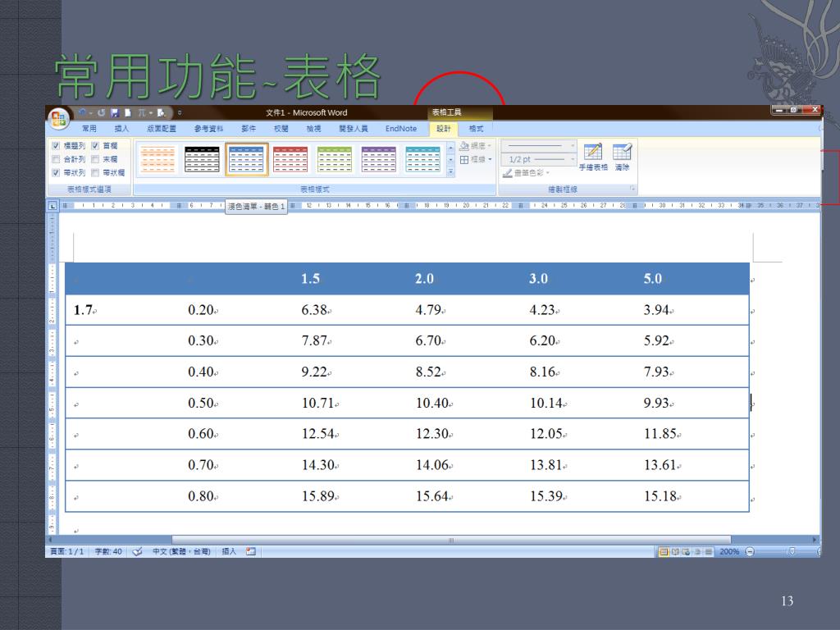
Task: Open the 插入 (Insert) ribbon tab
Action: point(121,129)
